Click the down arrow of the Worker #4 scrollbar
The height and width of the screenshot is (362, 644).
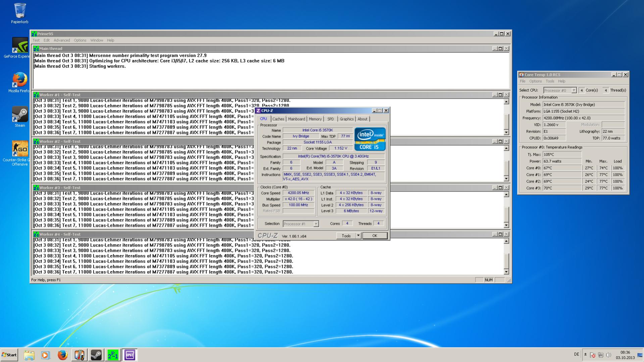[506, 272]
